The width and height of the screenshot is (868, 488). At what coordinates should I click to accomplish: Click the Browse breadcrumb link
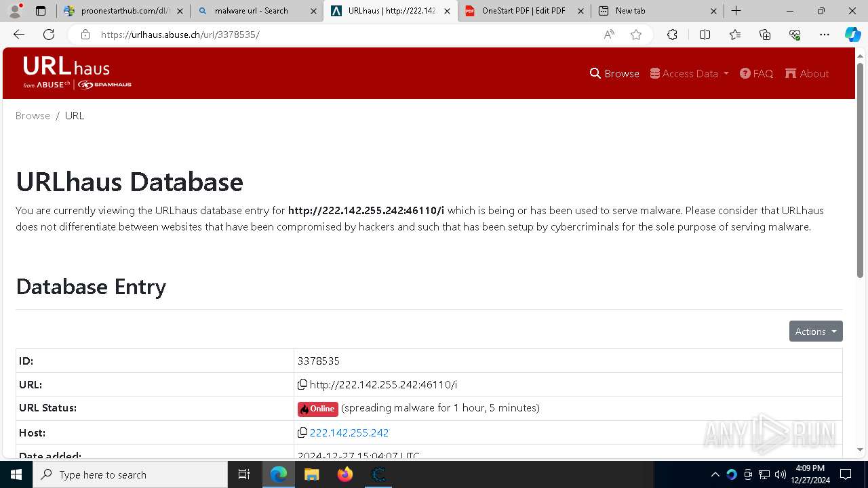click(33, 116)
